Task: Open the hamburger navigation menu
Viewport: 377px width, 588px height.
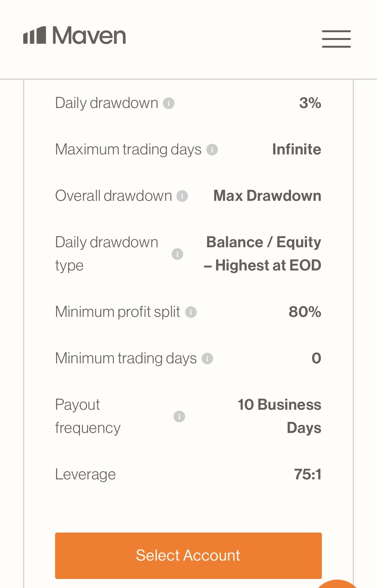Action: (x=336, y=39)
